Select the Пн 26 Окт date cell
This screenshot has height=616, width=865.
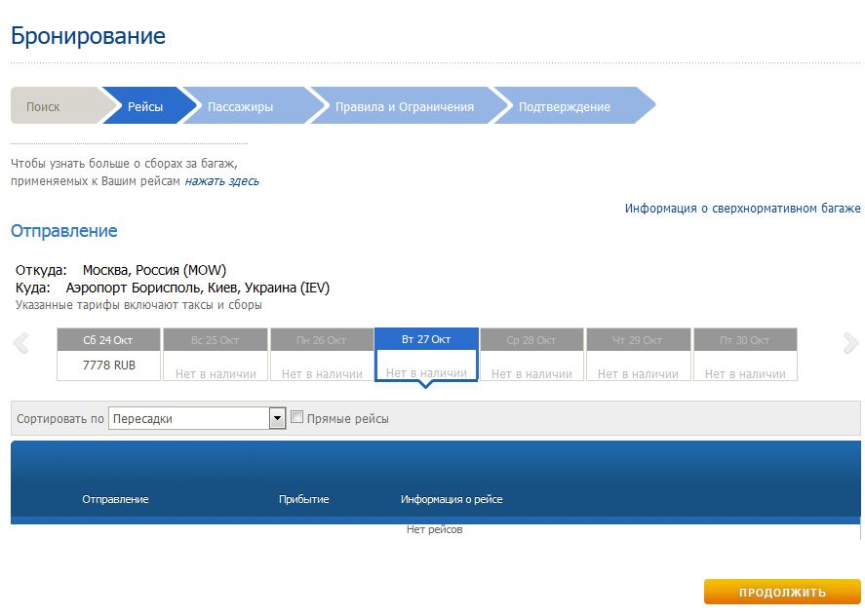(322, 355)
